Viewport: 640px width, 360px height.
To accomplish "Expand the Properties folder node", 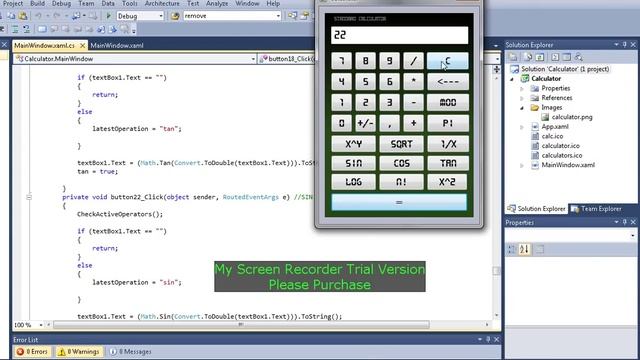I will click(522, 88).
